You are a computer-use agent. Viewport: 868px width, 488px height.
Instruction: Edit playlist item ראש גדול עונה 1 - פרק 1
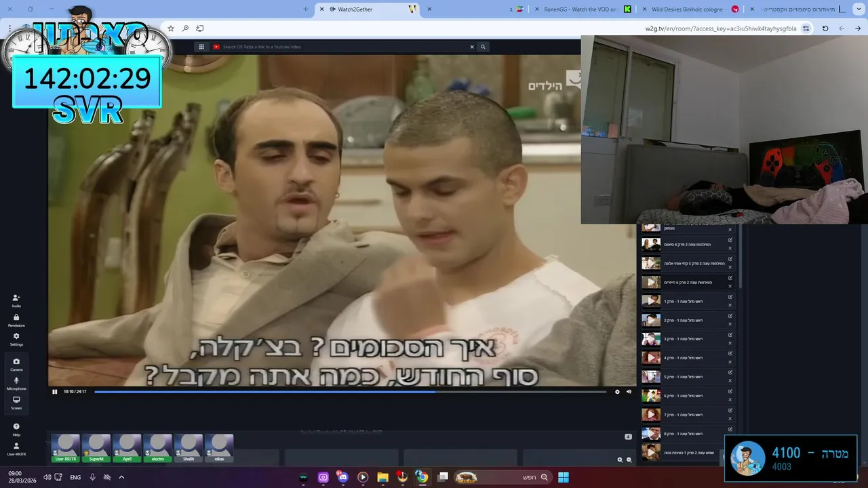tap(730, 297)
